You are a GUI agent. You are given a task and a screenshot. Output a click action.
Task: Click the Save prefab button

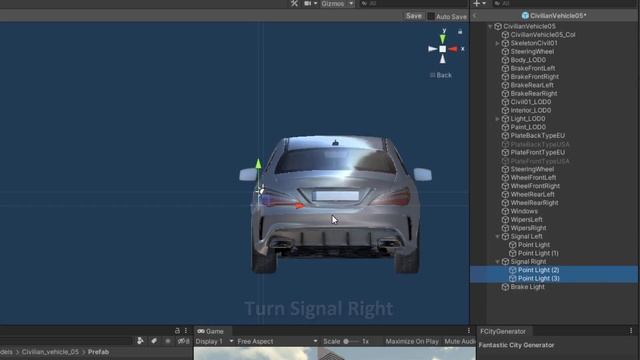click(413, 16)
